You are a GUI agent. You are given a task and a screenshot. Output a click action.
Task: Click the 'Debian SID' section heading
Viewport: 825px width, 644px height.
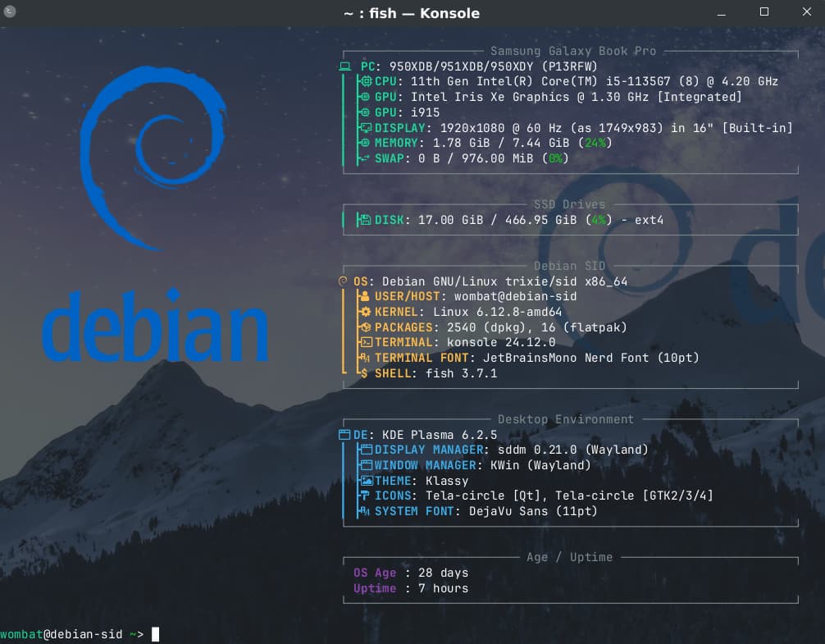[x=569, y=266]
